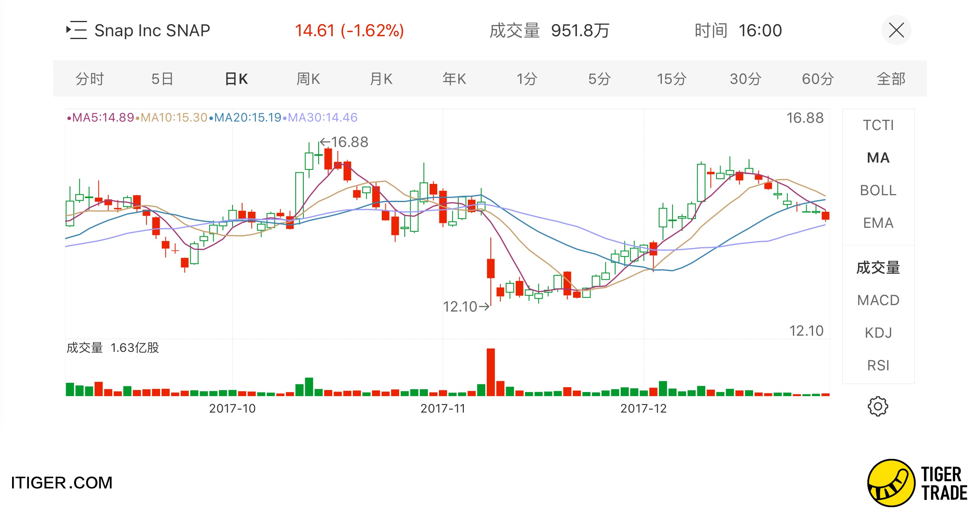The height and width of the screenshot is (512, 980).
Task: Select the 60分 interval tab
Action: (x=818, y=79)
